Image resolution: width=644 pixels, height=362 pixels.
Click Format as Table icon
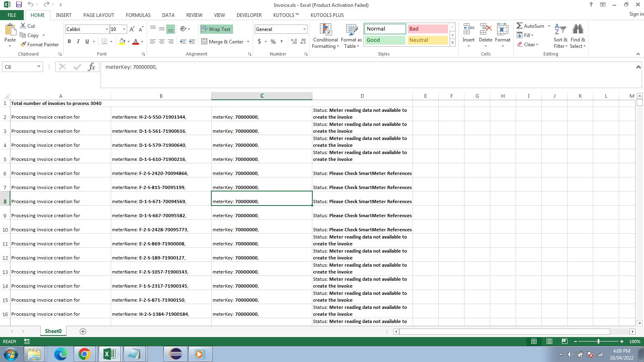tap(351, 36)
